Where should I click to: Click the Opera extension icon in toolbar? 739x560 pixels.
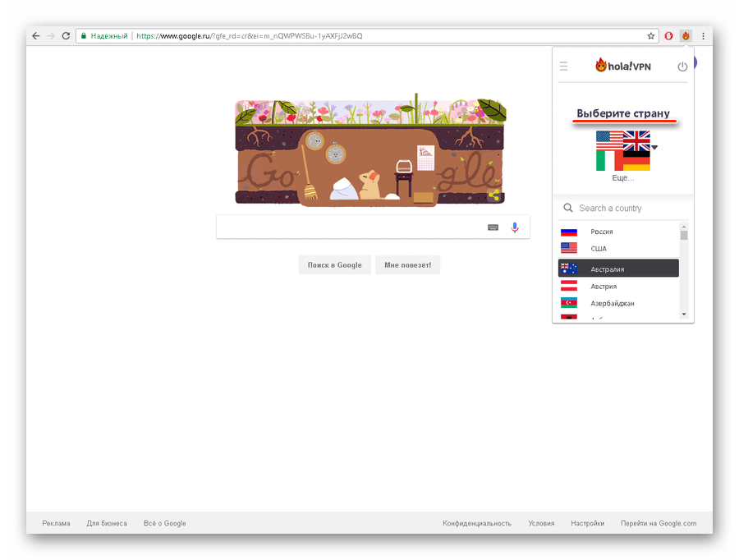[x=669, y=36]
